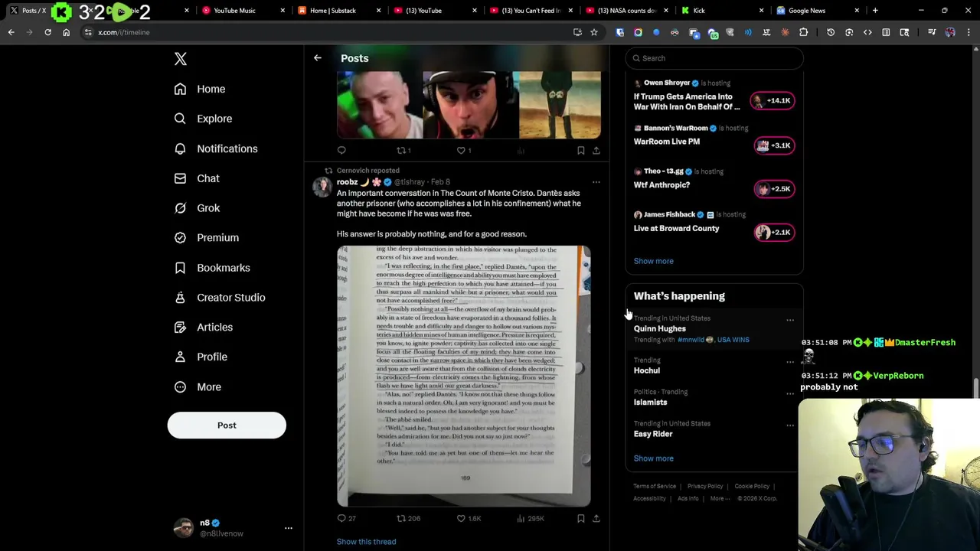Open browser home button
Viewport: 980px width, 551px height.
click(66, 32)
